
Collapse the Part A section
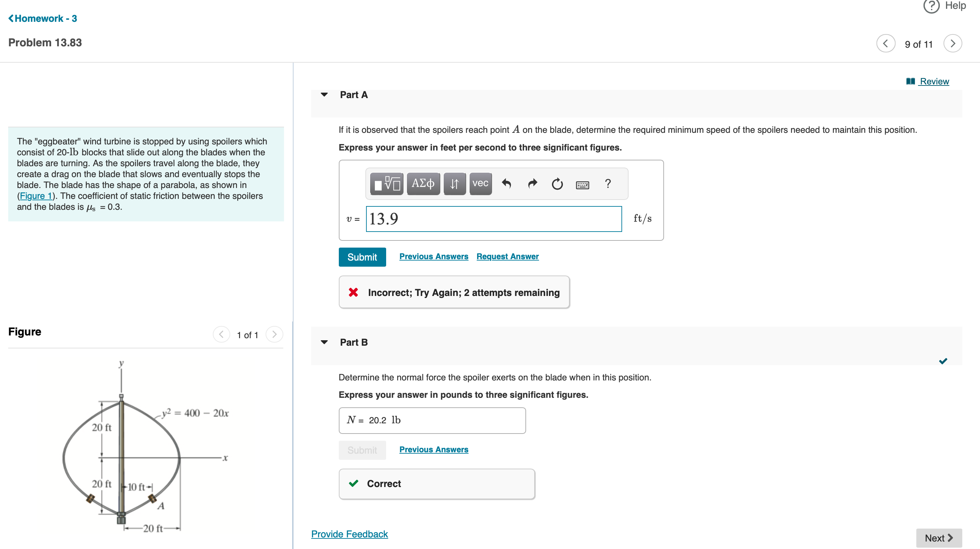click(x=324, y=95)
